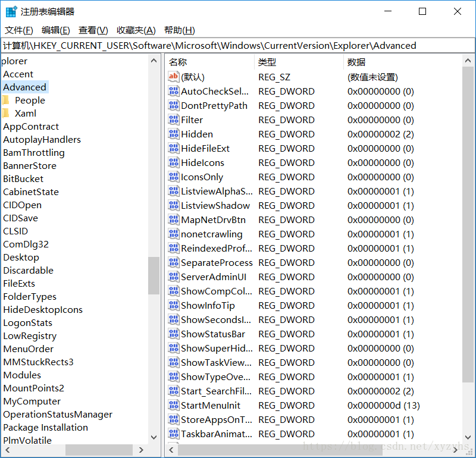Select the OperationStatusManager key
The image size is (476, 458).
(x=58, y=414)
